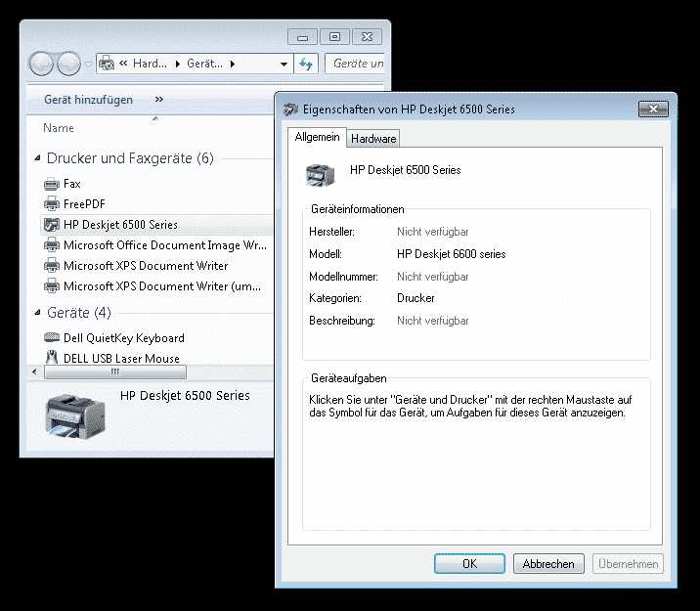
Task: Select the Fax list entry text
Action: point(72,184)
